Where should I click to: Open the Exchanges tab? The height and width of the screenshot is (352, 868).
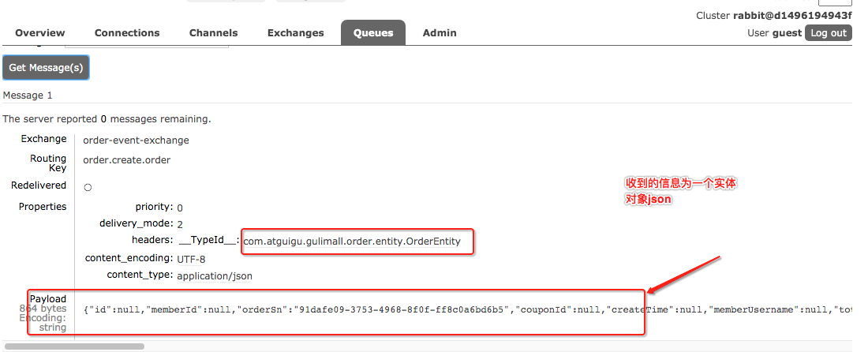point(296,33)
